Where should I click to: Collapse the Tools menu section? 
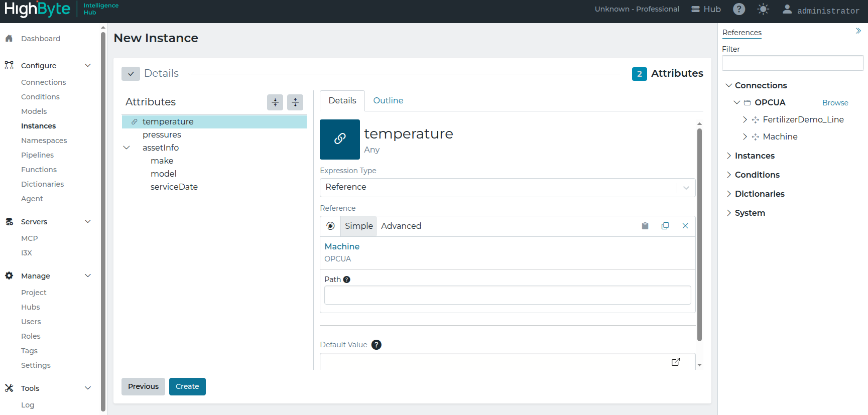pyautogui.click(x=88, y=388)
